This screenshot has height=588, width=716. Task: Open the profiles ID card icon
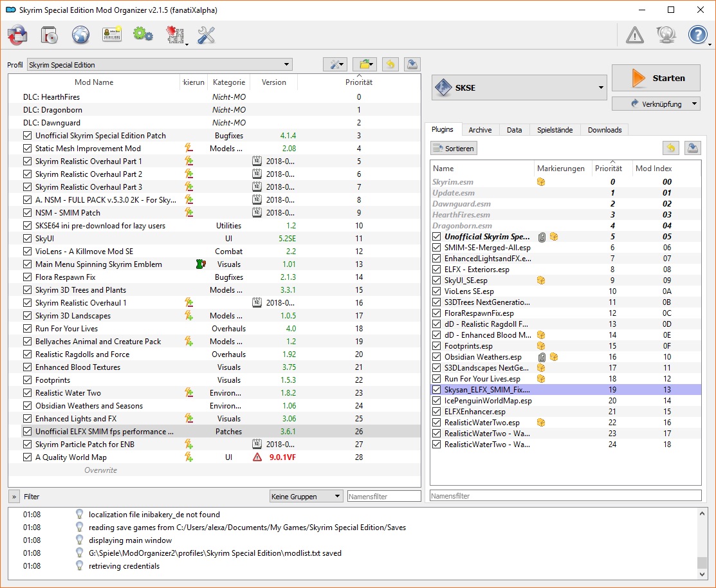pyautogui.click(x=112, y=35)
